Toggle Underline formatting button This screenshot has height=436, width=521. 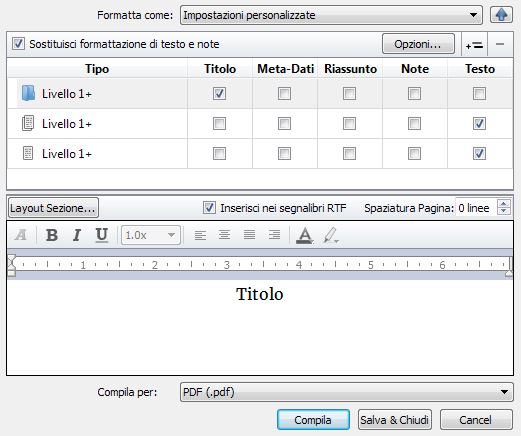click(102, 235)
